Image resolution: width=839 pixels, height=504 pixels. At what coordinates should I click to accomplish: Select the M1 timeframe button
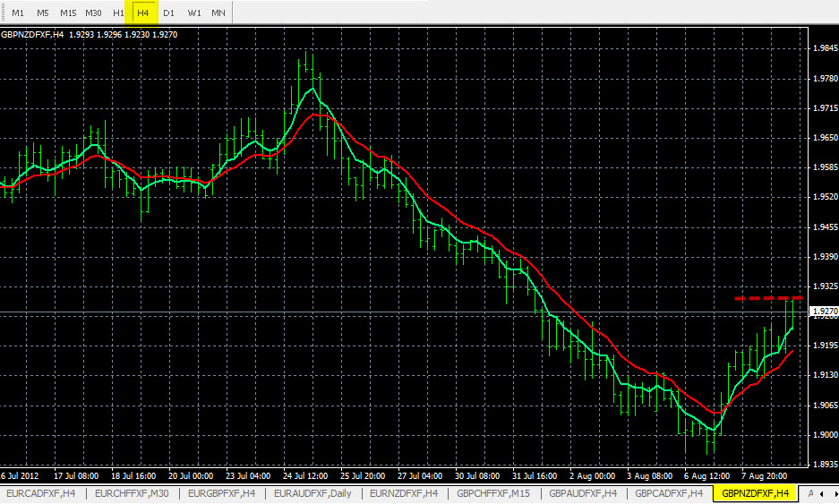point(18,13)
